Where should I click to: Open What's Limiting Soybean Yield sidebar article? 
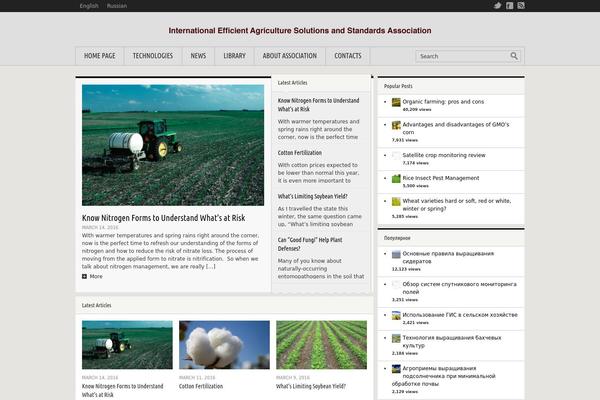313,196
